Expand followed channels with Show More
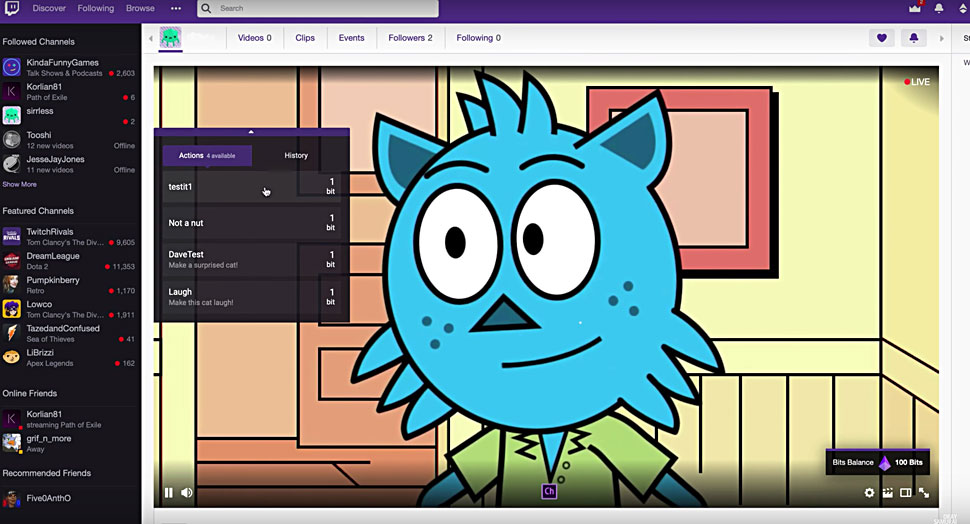The image size is (970, 524). [19, 184]
